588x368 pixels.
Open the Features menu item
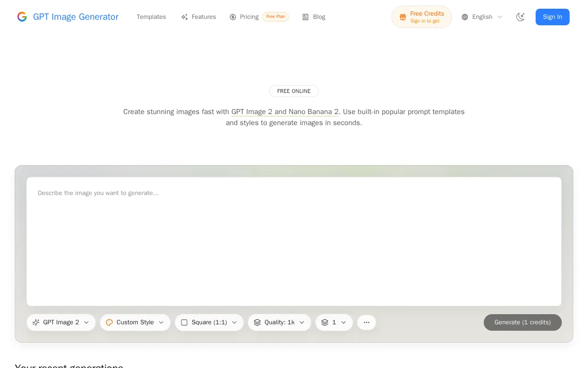(198, 17)
